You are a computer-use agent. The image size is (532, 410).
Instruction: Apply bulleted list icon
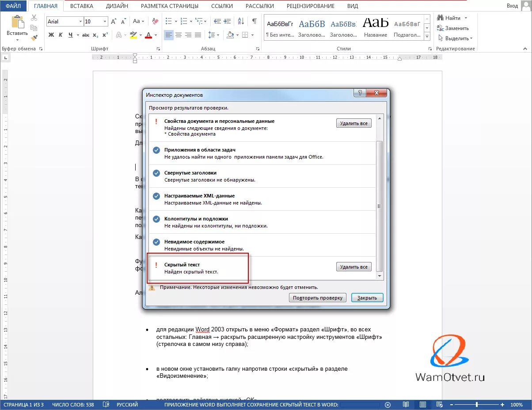(x=168, y=21)
